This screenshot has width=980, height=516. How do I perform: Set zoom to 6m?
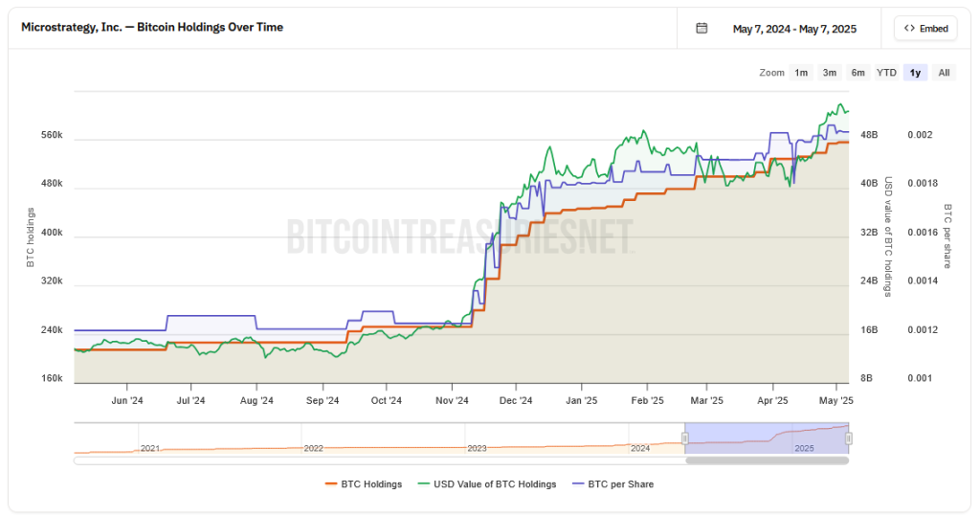click(x=858, y=73)
